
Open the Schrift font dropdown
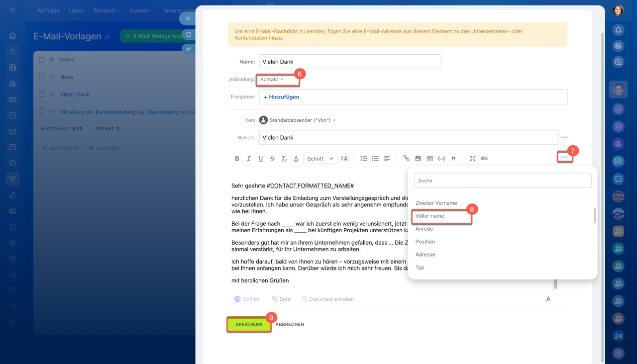coord(320,159)
